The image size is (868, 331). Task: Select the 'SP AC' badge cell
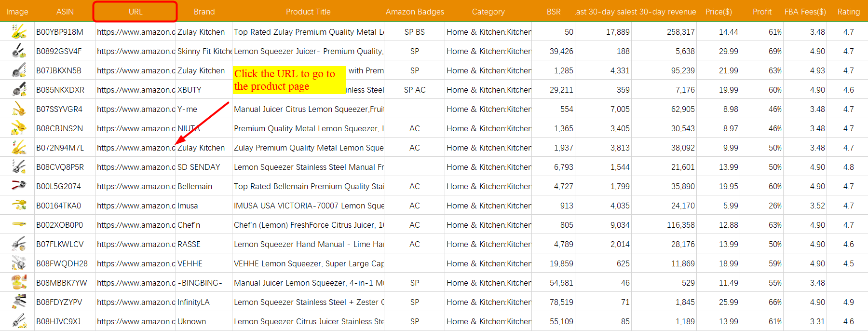415,90
